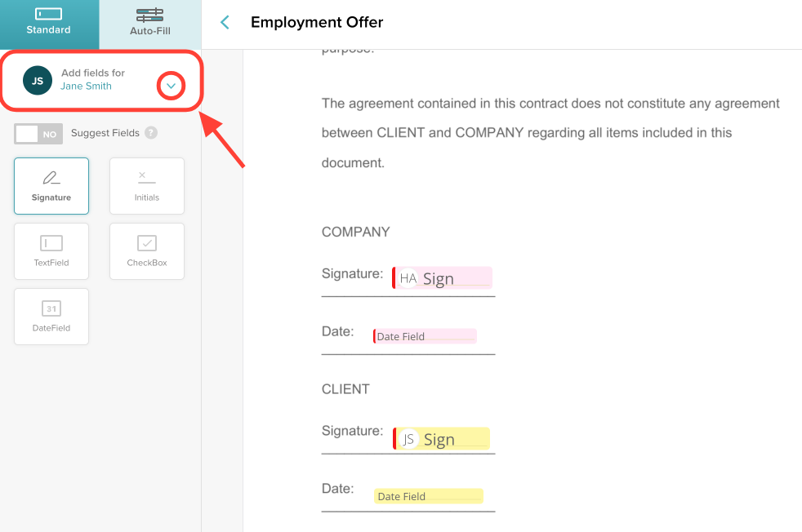The image size is (802, 532).
Task: Select the JS Sign signature field
Action: 441,438
